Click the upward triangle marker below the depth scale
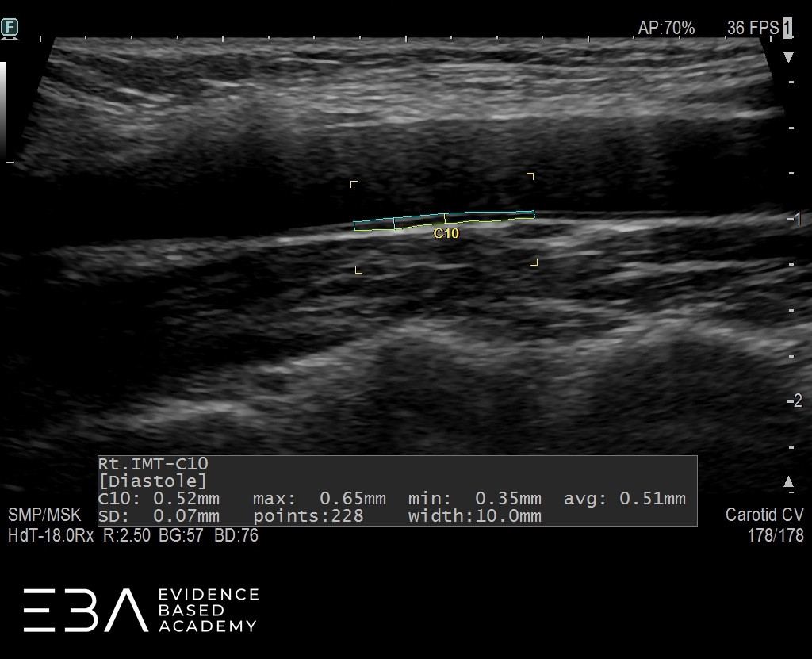 pyautogui.click(x=788, y=482)
